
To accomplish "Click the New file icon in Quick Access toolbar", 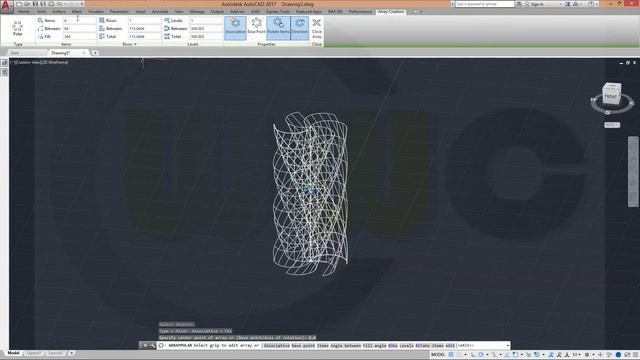I will (19, 4).
